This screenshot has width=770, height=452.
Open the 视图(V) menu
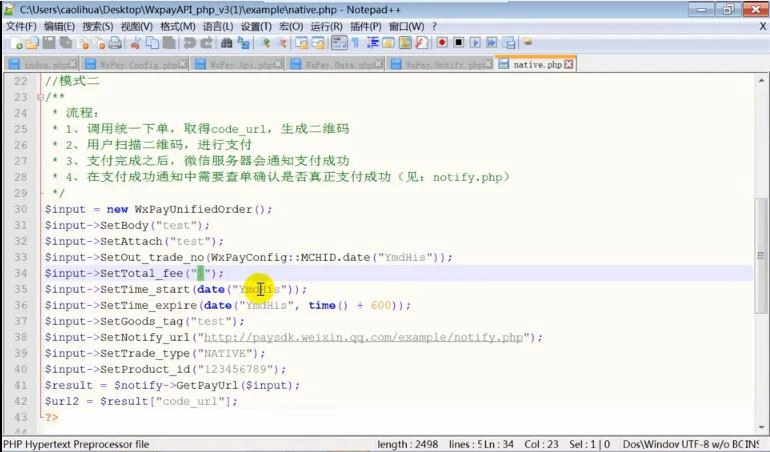(x=137, y=27)
